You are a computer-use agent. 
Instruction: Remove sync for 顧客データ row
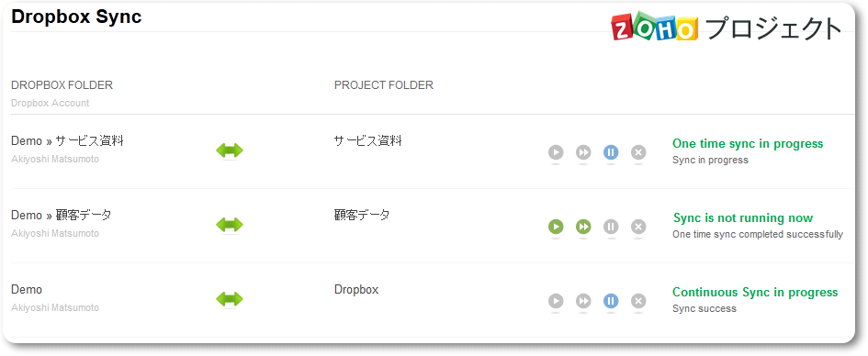click(638, 226)
